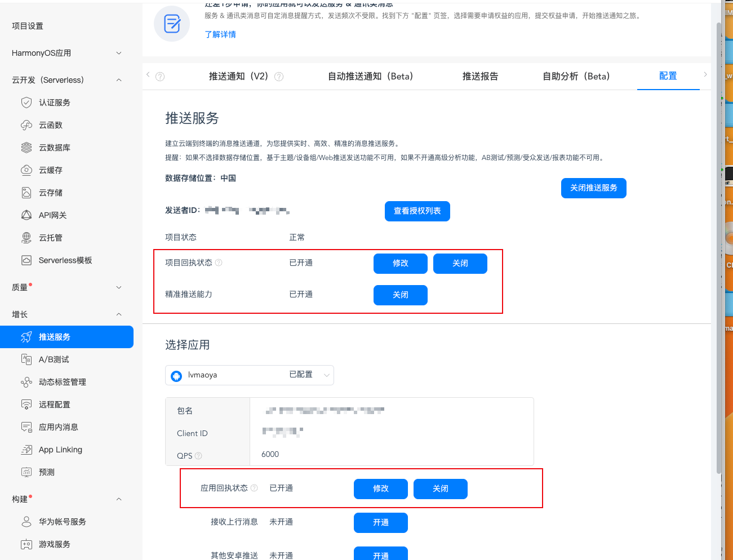Switch to 自动推送通知 (Beta) tab

point(370,76)
